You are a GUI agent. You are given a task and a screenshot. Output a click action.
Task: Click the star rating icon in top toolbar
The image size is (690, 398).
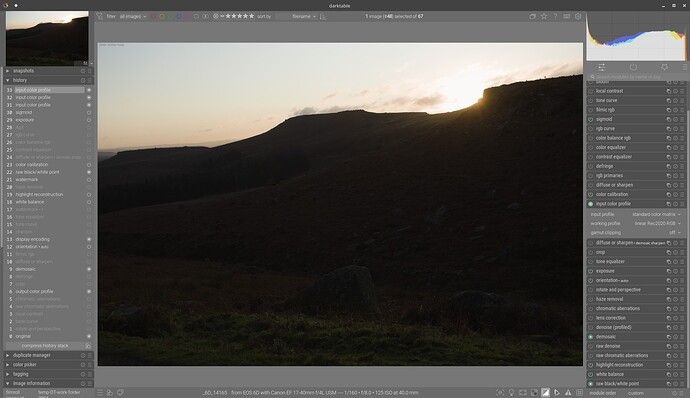(x=544, y=16)
